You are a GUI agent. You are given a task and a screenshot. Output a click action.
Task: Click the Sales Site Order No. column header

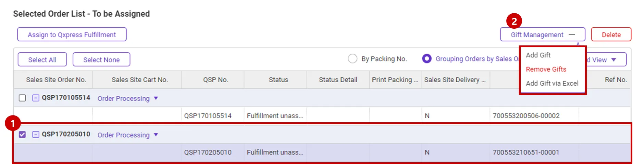(x=56, y=80)
